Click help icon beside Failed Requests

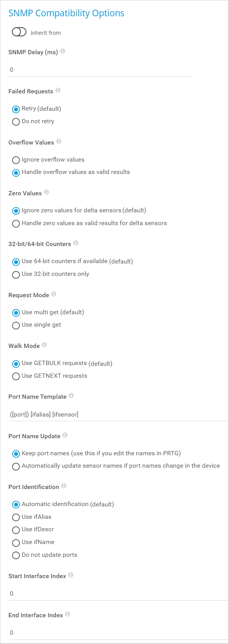click(58, 90)
